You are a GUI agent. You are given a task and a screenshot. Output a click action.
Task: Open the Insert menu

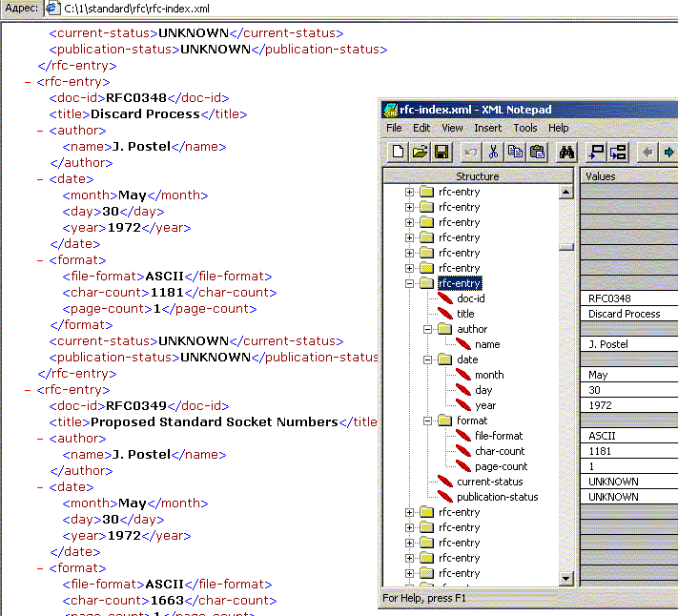pos(487,128)
